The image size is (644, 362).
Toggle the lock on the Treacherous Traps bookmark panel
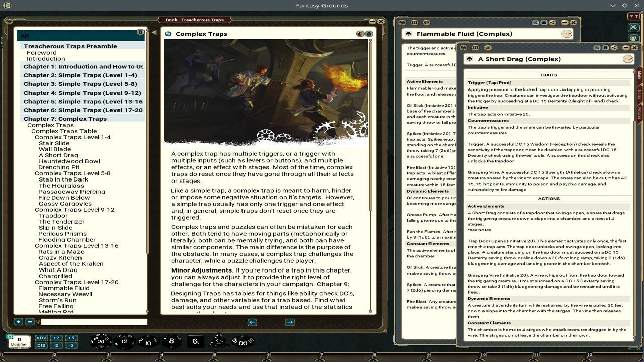(x=140, y=31)
